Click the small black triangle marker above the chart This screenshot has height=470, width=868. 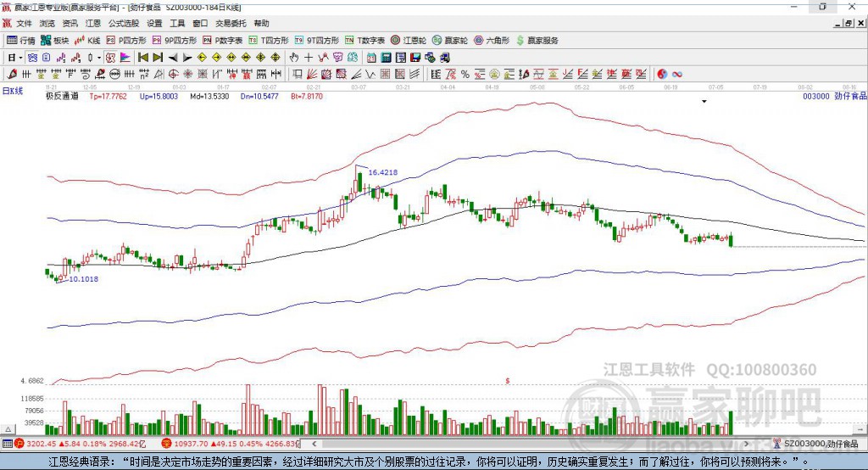704,102
